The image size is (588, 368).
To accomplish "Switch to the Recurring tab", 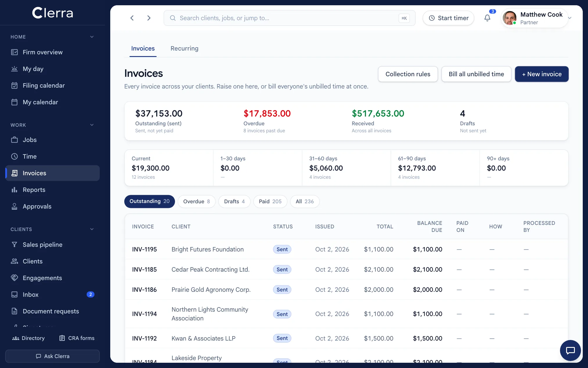I will 184,48.
